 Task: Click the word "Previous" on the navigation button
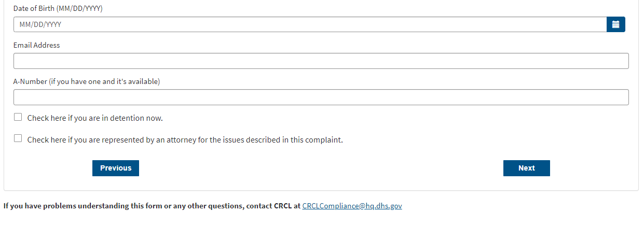(x=116, y=168)
